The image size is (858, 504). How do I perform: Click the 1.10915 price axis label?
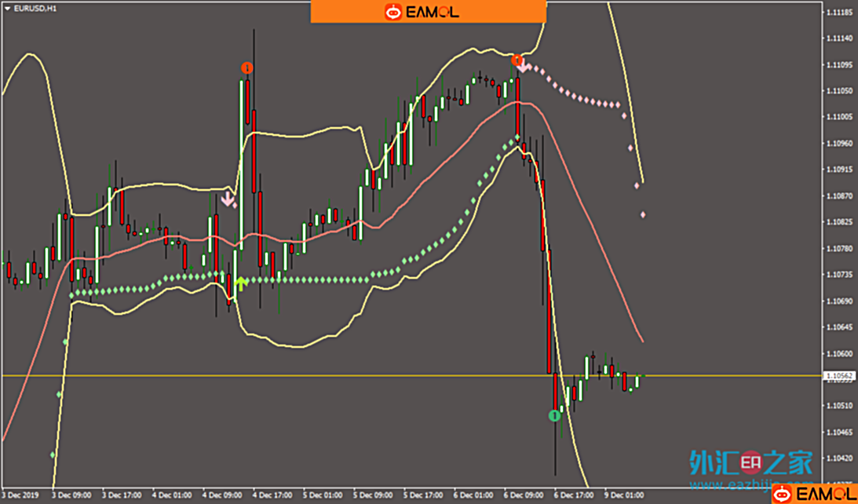coord(839,169)
